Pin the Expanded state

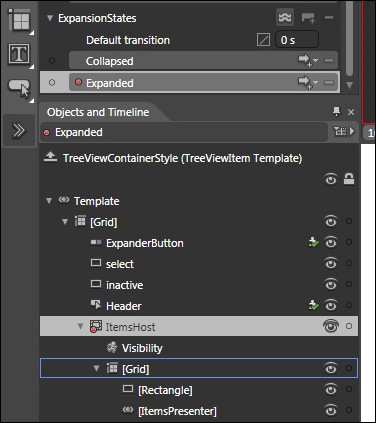tap(52, 82)
